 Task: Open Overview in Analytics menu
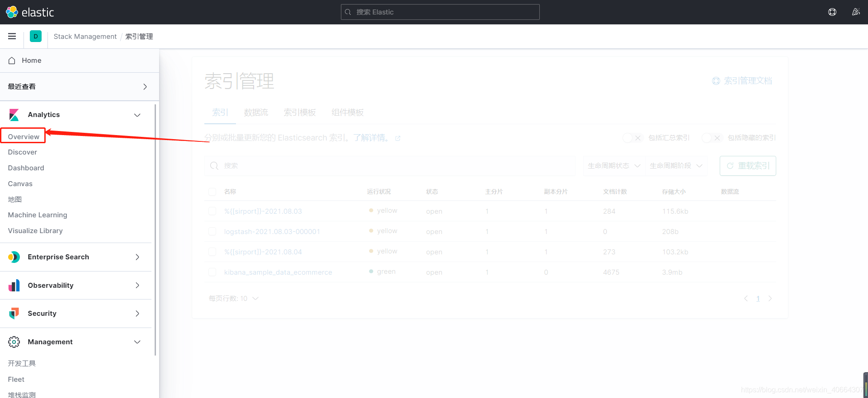coord(24,137)
